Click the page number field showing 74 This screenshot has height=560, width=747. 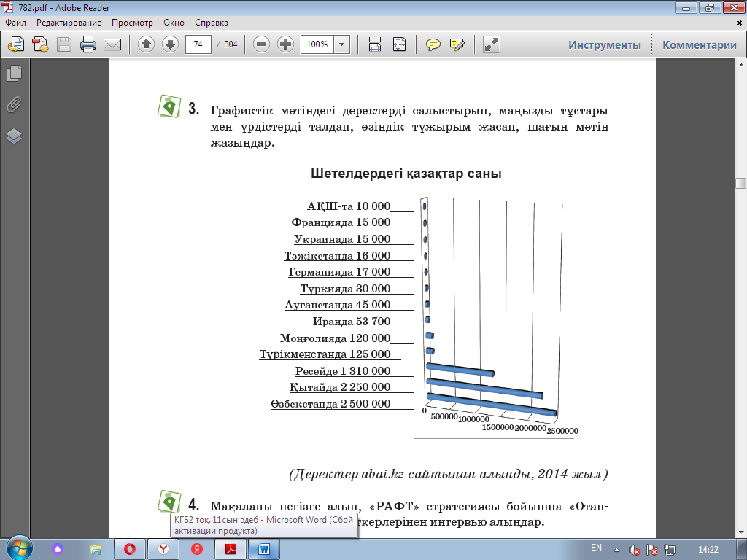(x=198, y=44)
